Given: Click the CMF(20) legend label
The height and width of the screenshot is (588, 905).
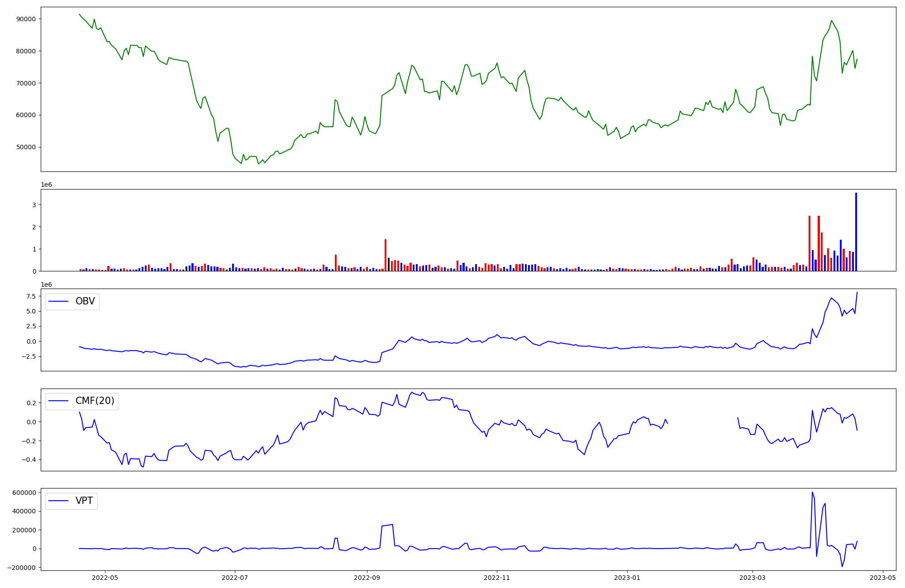Looking at the screenshot, I should [x=95, y=401].
